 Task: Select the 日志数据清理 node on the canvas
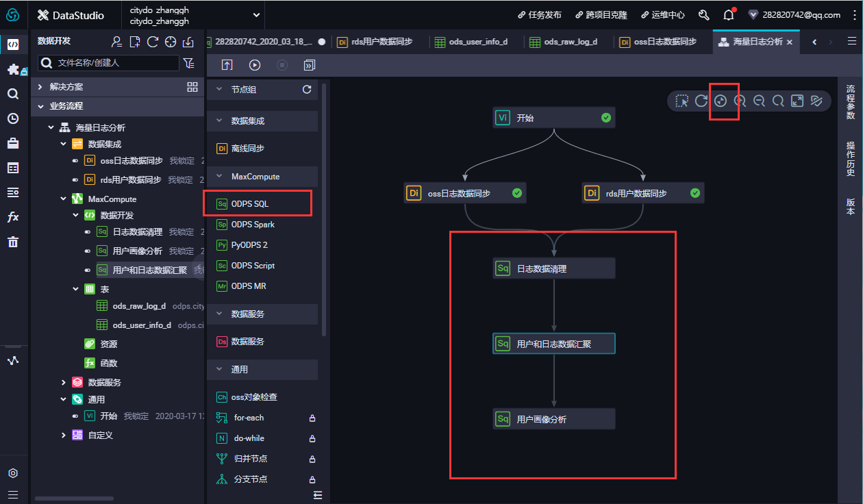coord(554,268)
